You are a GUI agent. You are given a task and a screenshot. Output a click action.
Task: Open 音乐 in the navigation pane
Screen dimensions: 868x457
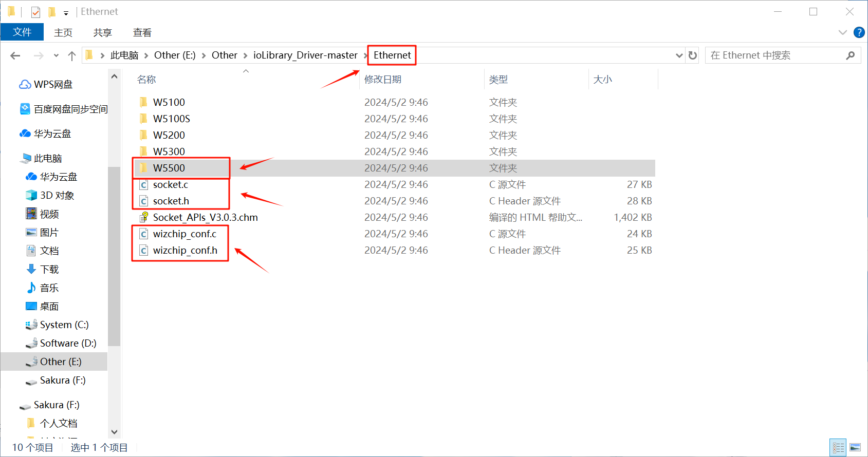click(49, 288)
